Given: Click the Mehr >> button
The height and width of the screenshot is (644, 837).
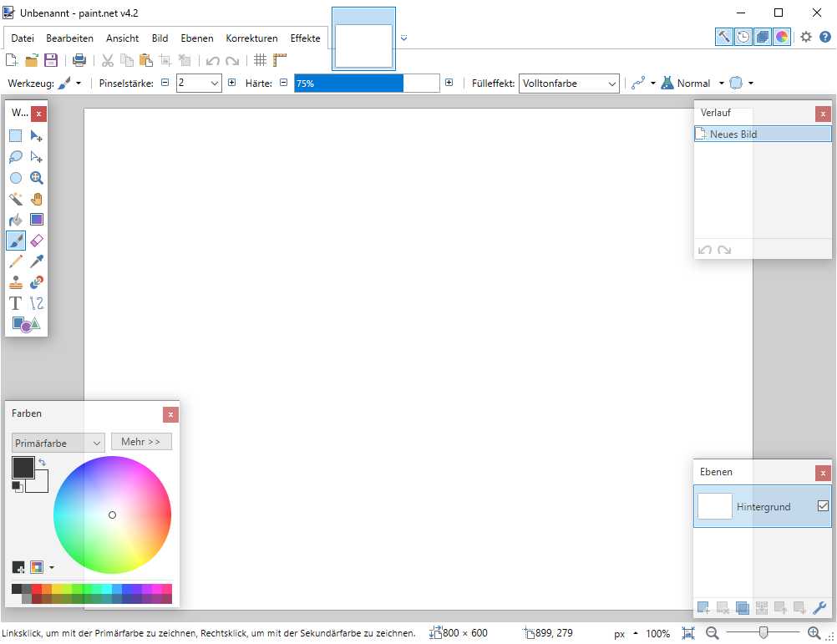Looking at the screenshot, I should 141,442.
